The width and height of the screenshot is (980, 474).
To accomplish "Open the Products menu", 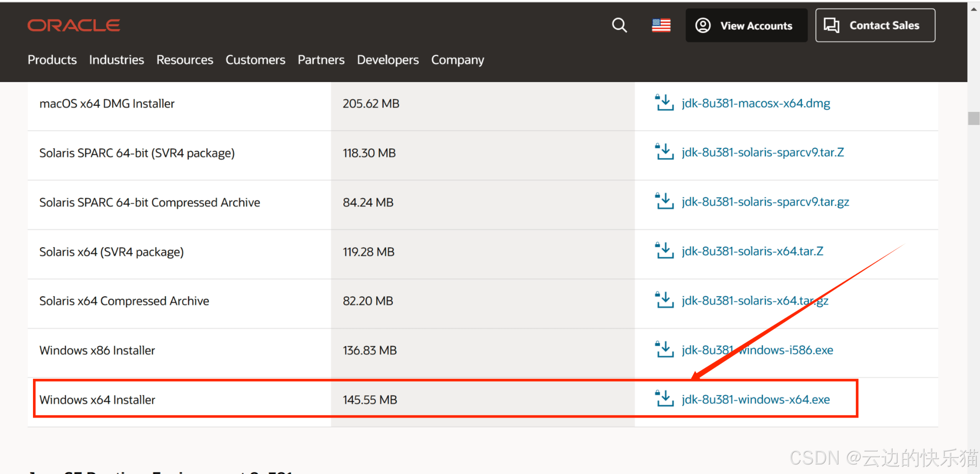I will point(52,60).
